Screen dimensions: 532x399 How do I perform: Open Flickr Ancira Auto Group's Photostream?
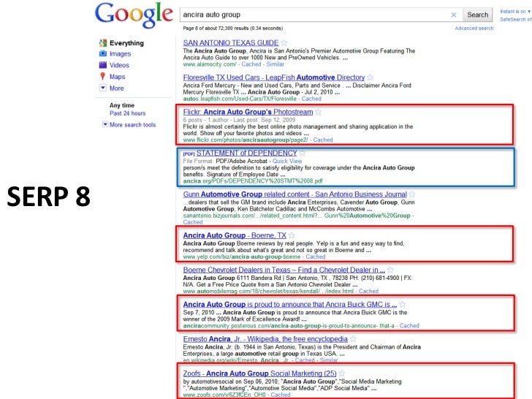coord(248,112)
